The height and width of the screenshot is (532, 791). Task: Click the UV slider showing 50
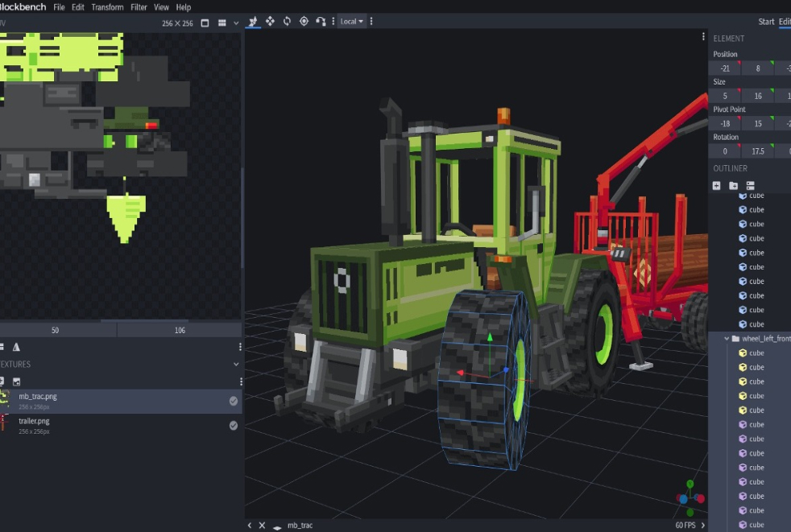pyautogui.click(x=55, y=330)
